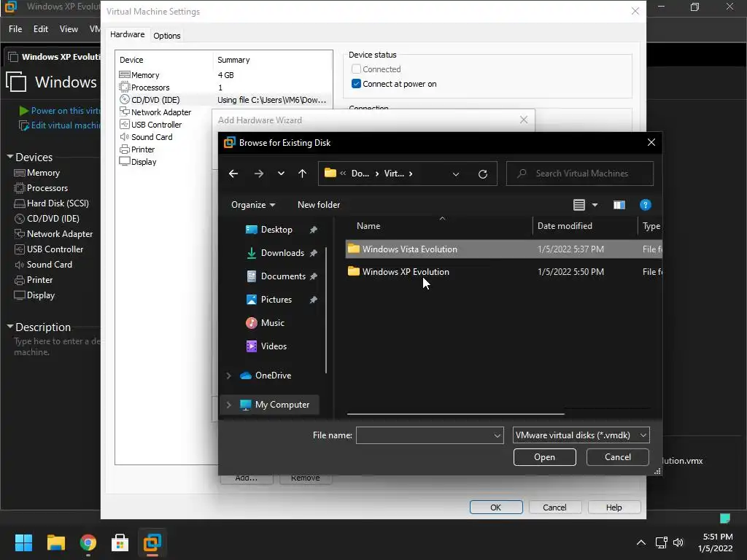Click New folder button

click(319, 205)
